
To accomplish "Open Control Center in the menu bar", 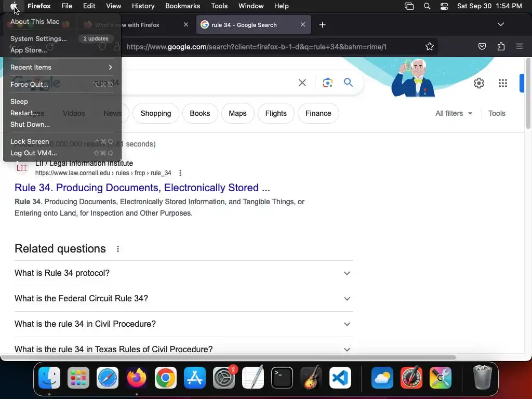I will [x=444, y=6].
